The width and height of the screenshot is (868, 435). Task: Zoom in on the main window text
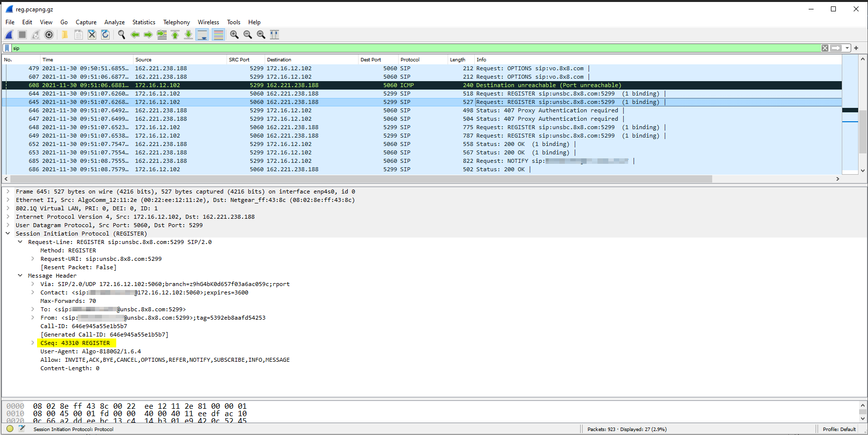coord(234,35)
